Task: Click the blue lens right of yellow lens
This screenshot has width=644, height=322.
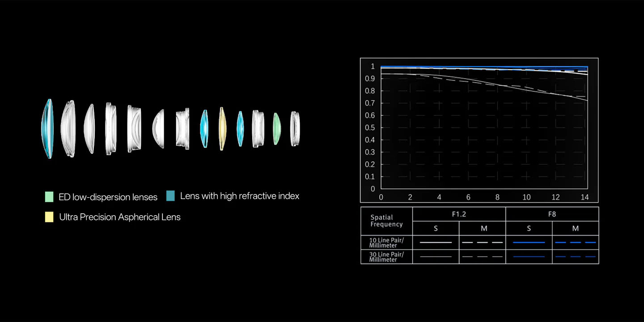Action: 240,129
